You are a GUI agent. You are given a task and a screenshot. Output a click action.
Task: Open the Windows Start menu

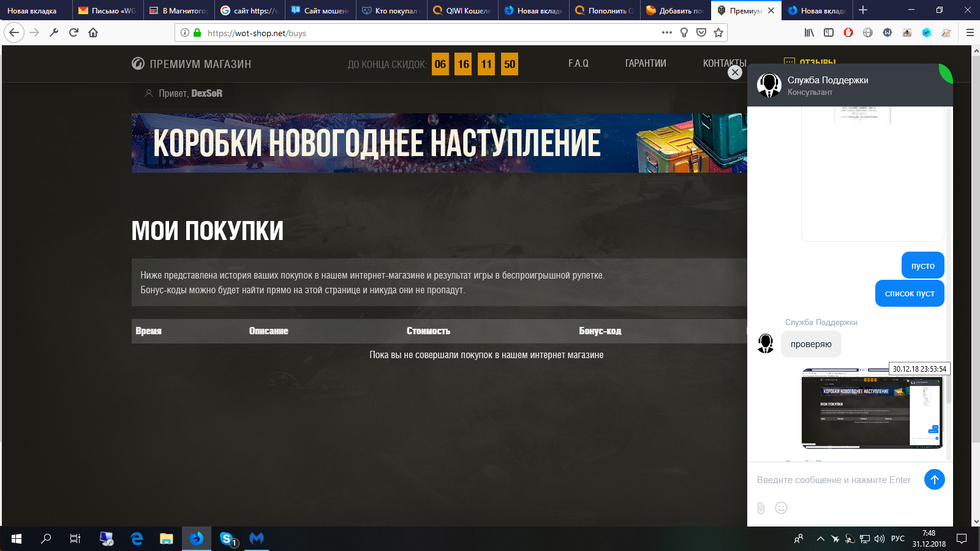(17, 539)
